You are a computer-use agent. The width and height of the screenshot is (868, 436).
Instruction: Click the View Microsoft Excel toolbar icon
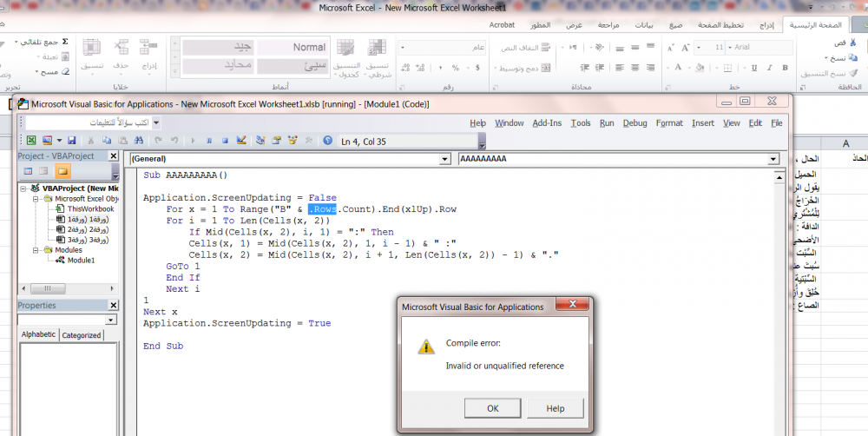point(31,141)
